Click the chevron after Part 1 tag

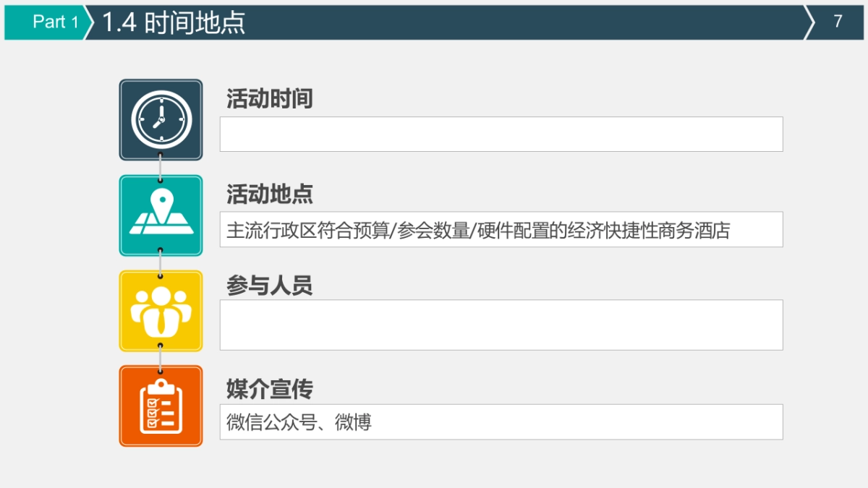90,22
